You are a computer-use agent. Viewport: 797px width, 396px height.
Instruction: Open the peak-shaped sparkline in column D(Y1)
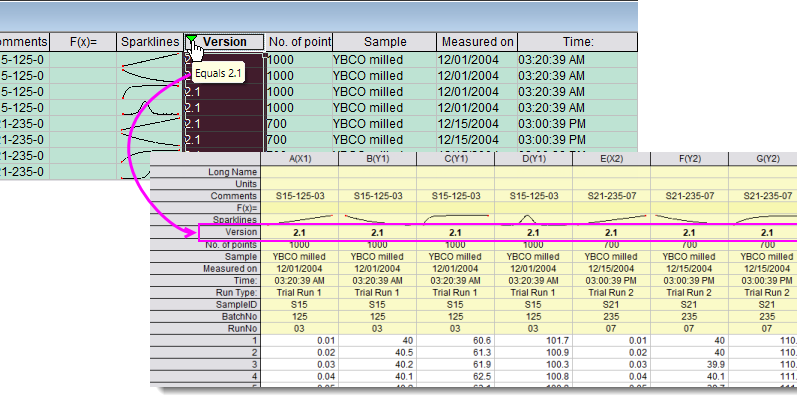533,220
